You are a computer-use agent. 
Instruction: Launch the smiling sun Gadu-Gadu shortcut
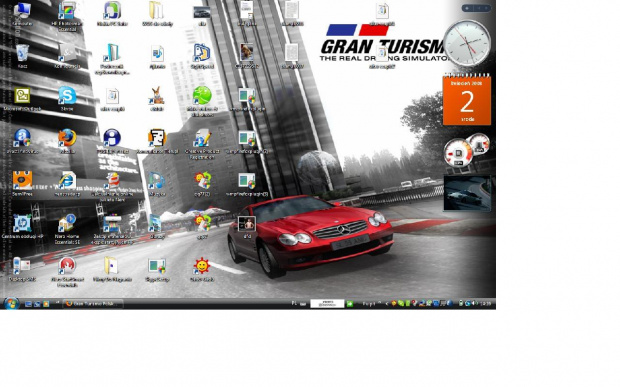(202, 266)
